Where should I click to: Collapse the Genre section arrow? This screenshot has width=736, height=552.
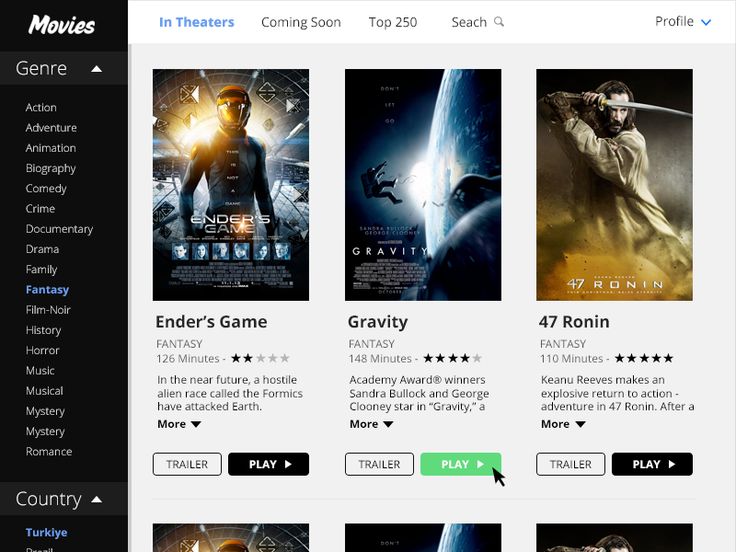click(96, 69)
